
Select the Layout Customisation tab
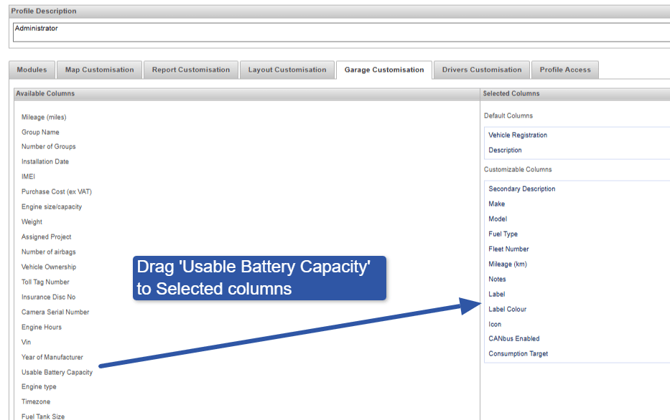287,70
